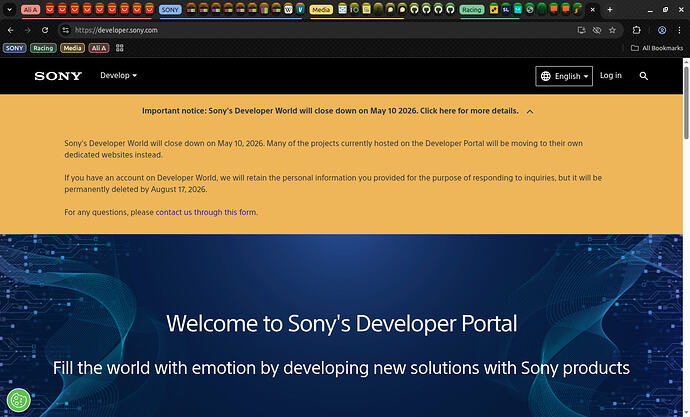Image resolution: width=690 pixels, height=417 pixels.
Task: Open Media group in bookmarks bar
Action: pyautogui.click(x=72, y=48)
